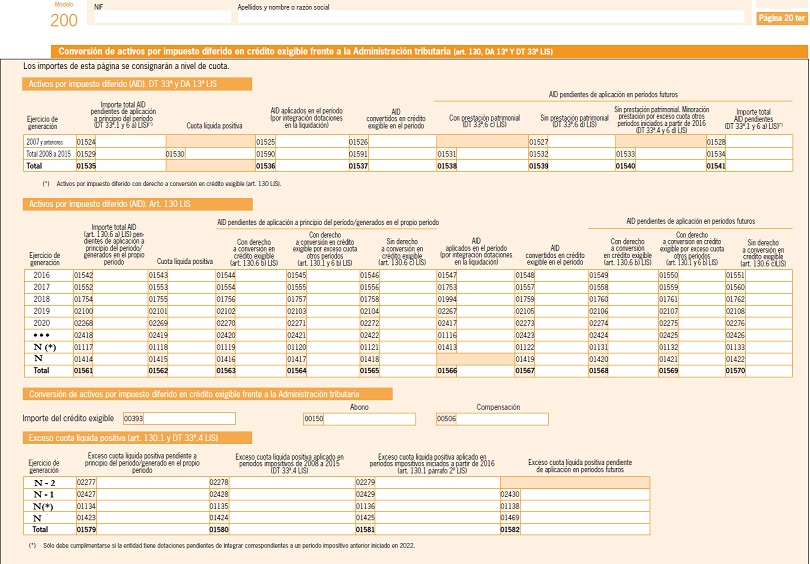Select field 02279 in the N - 2 row
The image size is (810, 564).
(438, 482)
